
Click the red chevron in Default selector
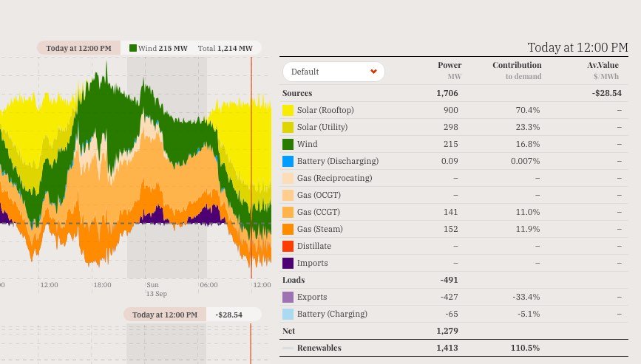click(374, 72)
